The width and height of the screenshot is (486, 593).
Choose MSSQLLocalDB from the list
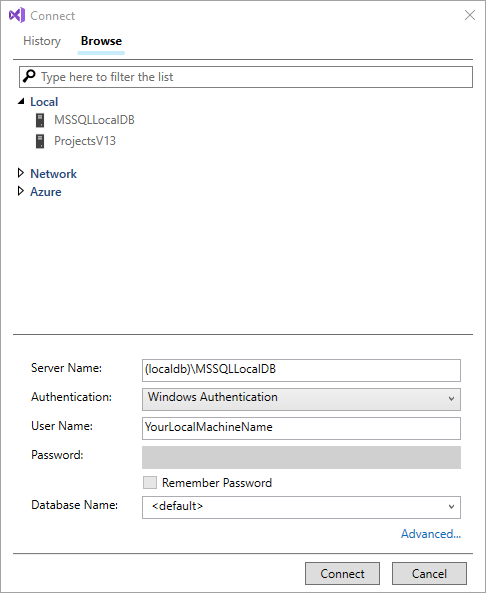(x=94, y=120)
